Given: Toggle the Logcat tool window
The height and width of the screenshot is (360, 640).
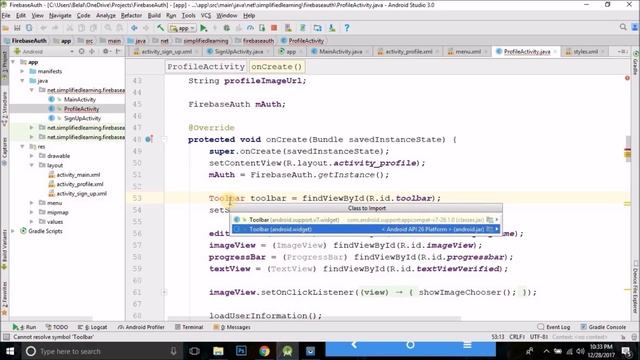Looking at the screenshot, I should [x=92, y=327].
